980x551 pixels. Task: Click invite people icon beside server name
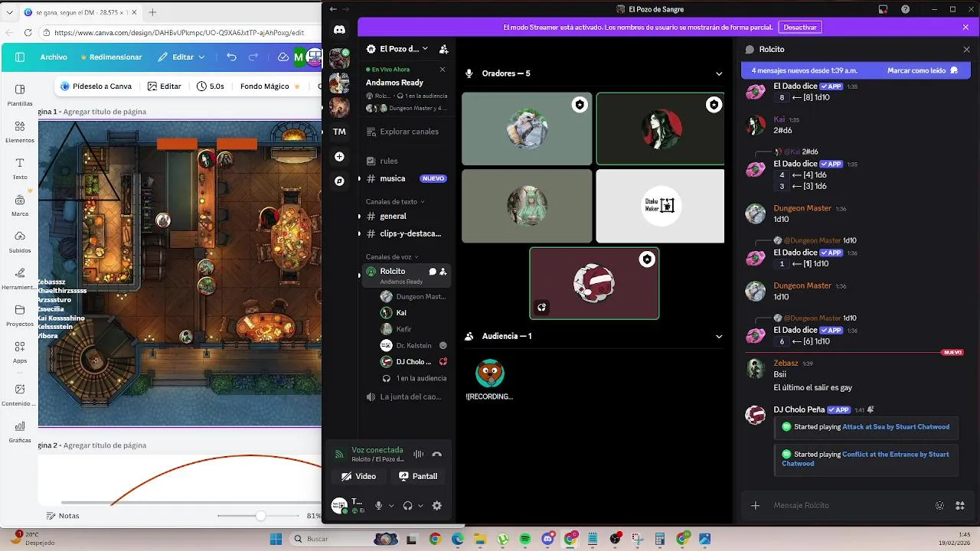tap(443, 49)
